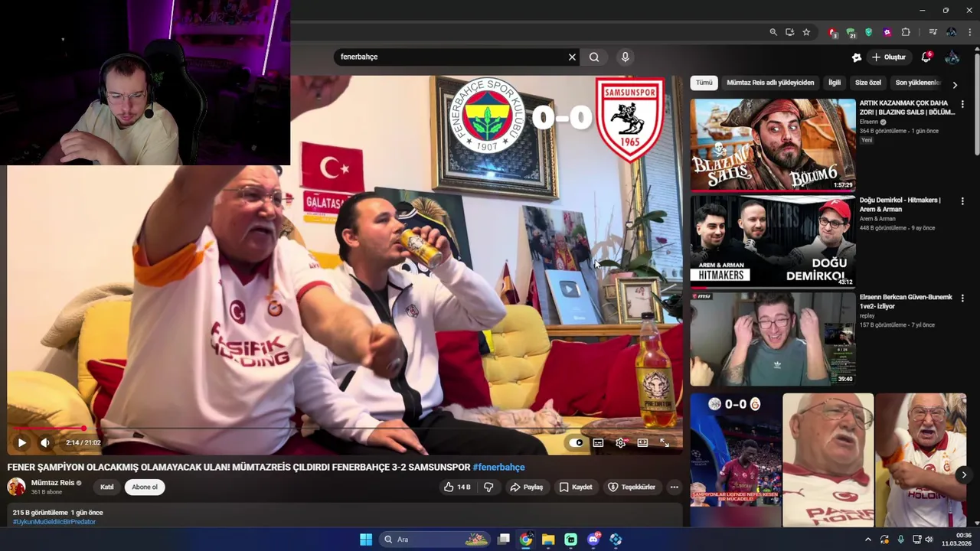This screenshot has height=551, width=980.
Task: Select the İlgili filter chip
Action: (835, 83)
